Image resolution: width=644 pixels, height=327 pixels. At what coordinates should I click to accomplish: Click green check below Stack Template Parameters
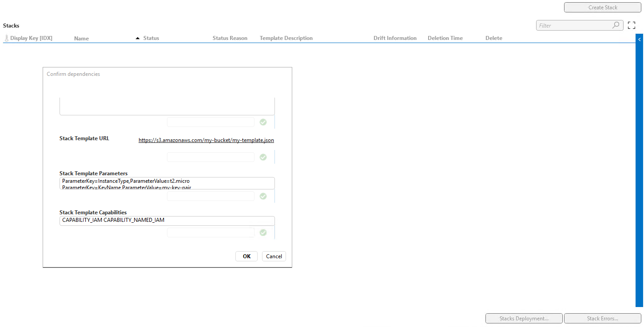coord(263,196)
